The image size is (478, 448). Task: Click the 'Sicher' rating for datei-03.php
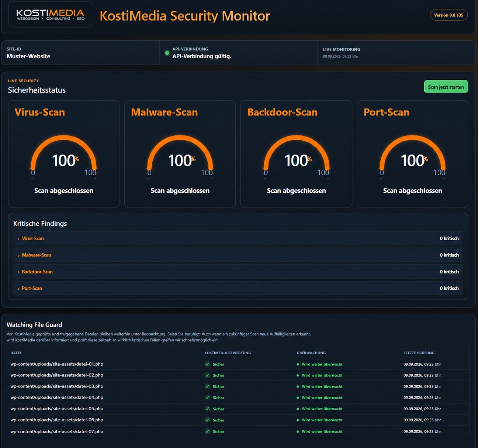[x=218, y=387]
